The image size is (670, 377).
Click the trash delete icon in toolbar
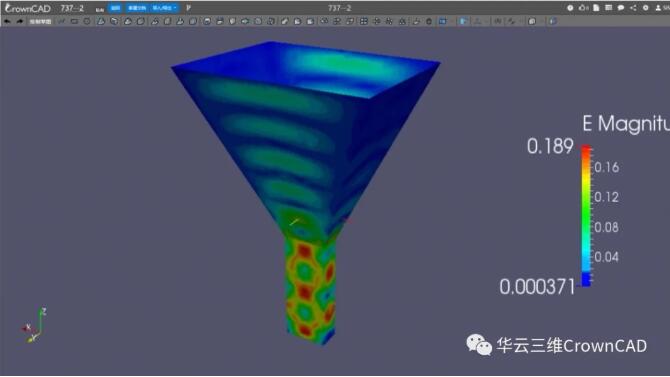pos(429,21)
